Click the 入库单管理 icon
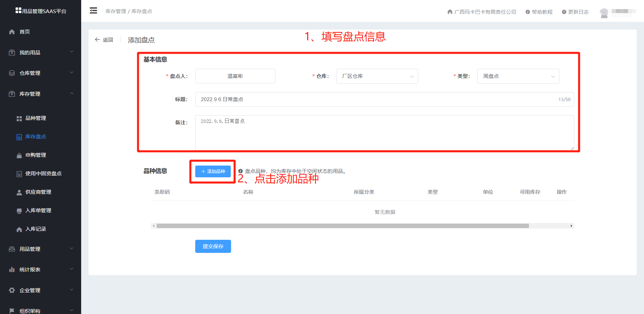 click(x=19, y=211)
